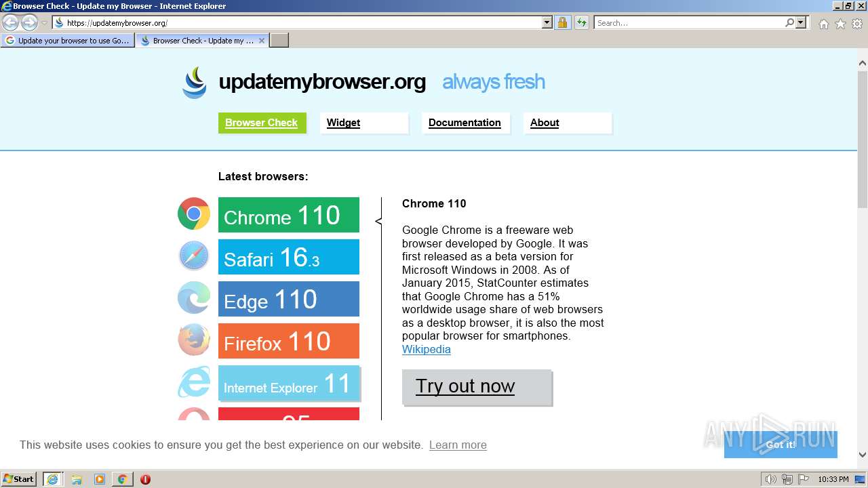Click the search magnifier icon
The width and height of the screenshot is (868, 488).
(789, 22)
